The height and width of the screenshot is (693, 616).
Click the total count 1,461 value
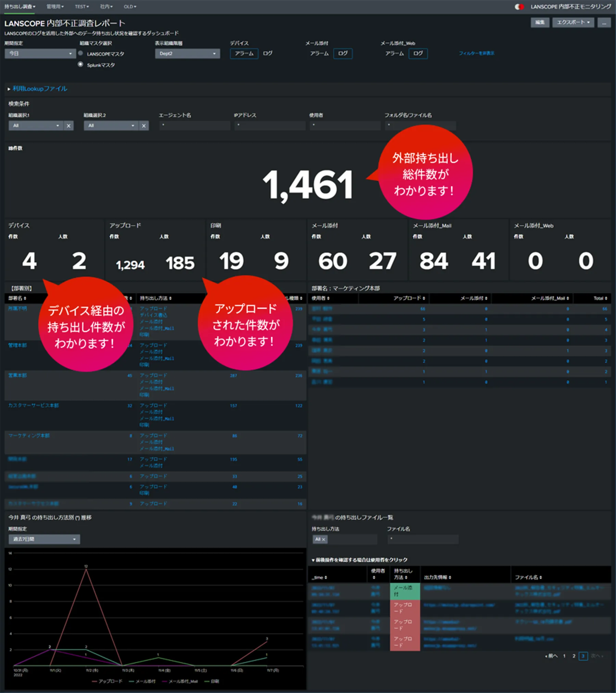click(308, 185)
